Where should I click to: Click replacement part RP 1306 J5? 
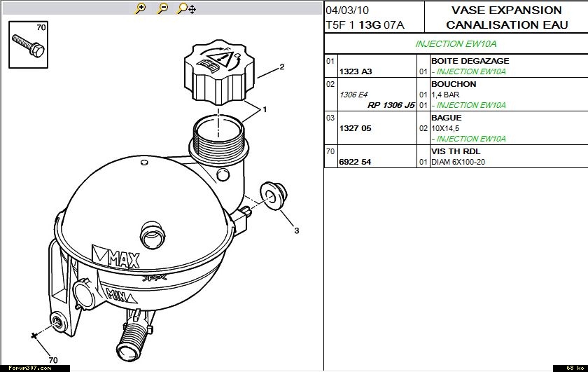tap(391, 105)
